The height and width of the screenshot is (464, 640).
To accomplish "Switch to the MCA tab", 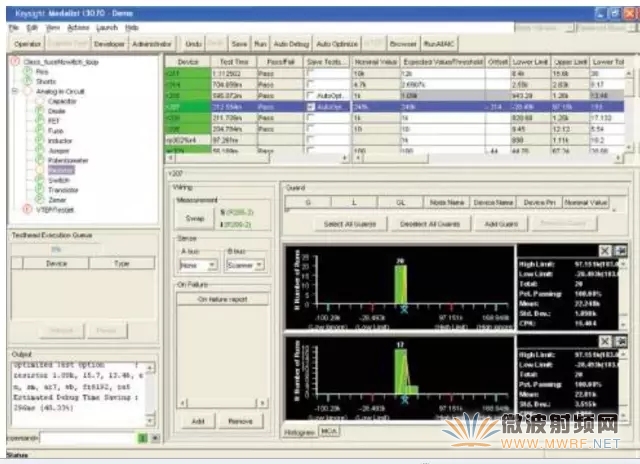I will coord(329,431).
